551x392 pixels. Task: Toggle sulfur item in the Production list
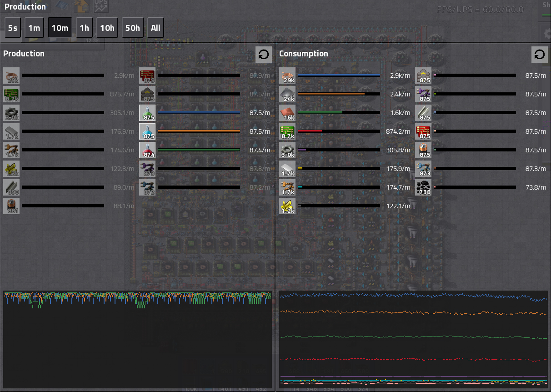[x=11, y=169]
